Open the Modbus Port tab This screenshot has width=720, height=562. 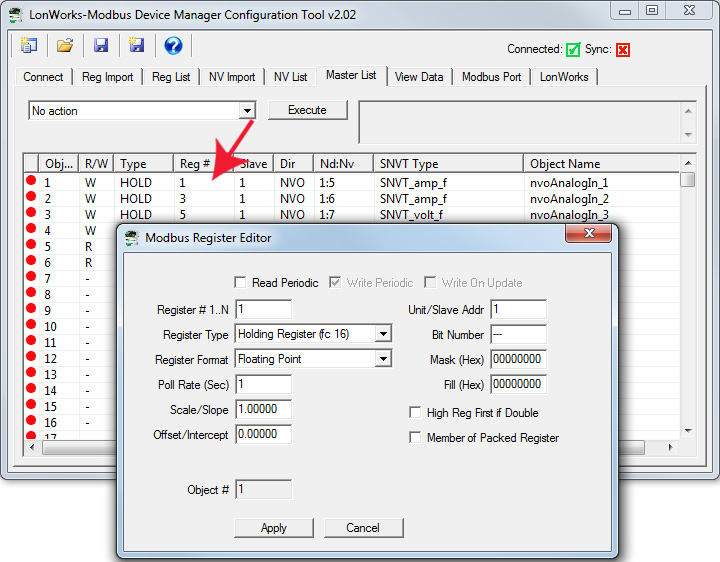[491, 77]
